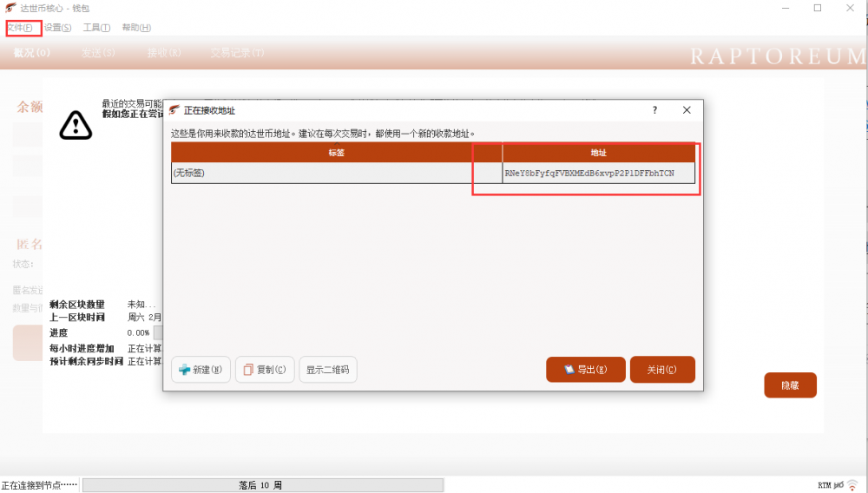Click the Raptoreum logo in dialog title bar

click(174, 110)
